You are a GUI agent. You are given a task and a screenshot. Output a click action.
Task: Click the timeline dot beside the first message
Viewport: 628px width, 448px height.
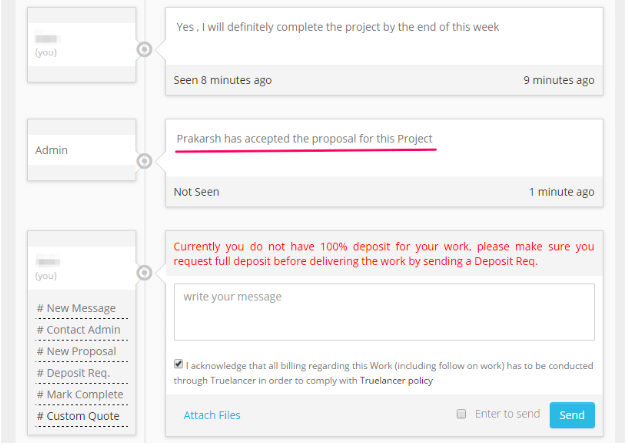click(x=145, y=49)
